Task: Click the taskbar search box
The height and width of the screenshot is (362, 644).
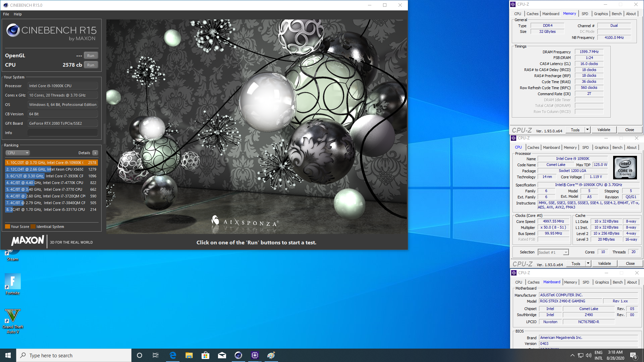Action: (x=74, y=355)
